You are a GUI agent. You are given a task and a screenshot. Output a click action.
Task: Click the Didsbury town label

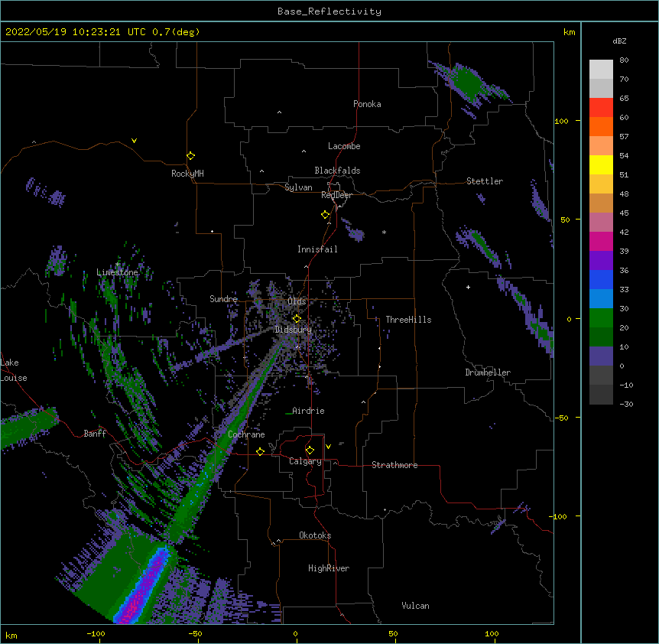coord(294,330)
